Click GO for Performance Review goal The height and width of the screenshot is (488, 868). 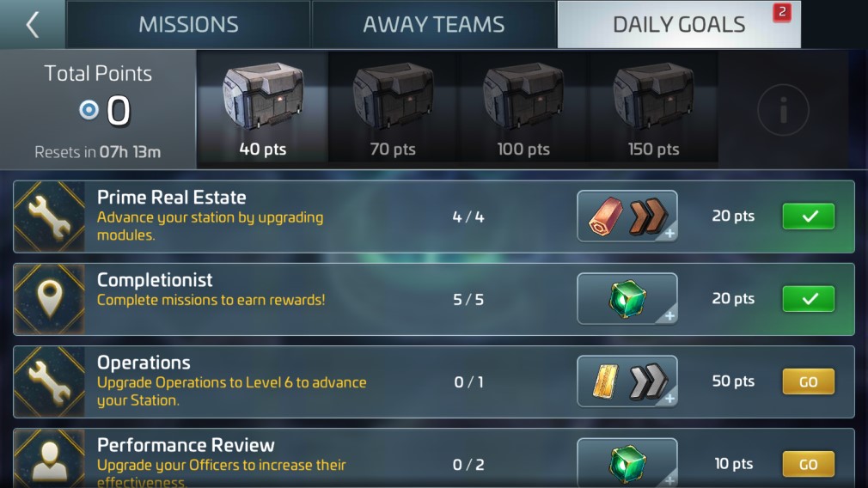(x=808, y=464)
